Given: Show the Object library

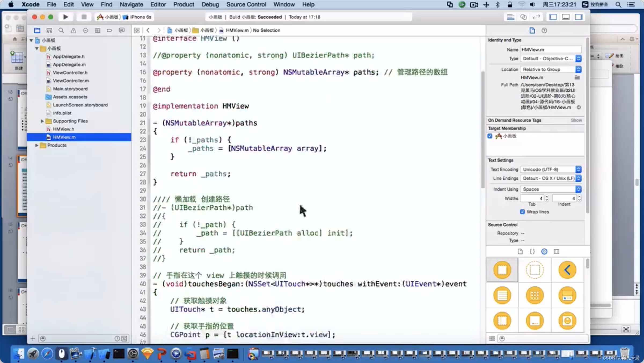Looking at the screenshot, I should coord(544,251).
